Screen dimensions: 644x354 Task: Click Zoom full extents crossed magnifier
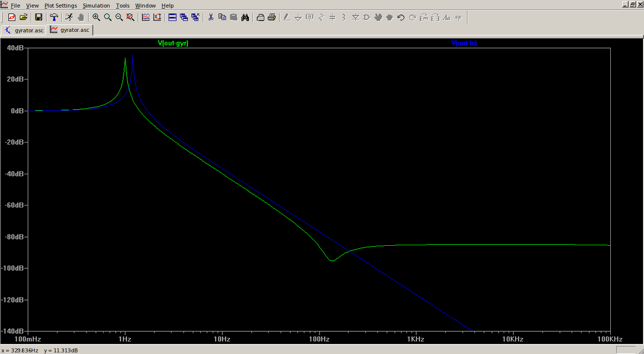pyautogui.click(x=130, y=17)
